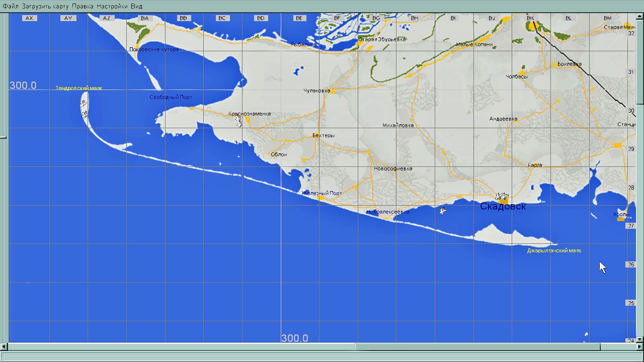Click the Чолбасы label
This screenshot has width=644, height=362.
coord(517,76)
